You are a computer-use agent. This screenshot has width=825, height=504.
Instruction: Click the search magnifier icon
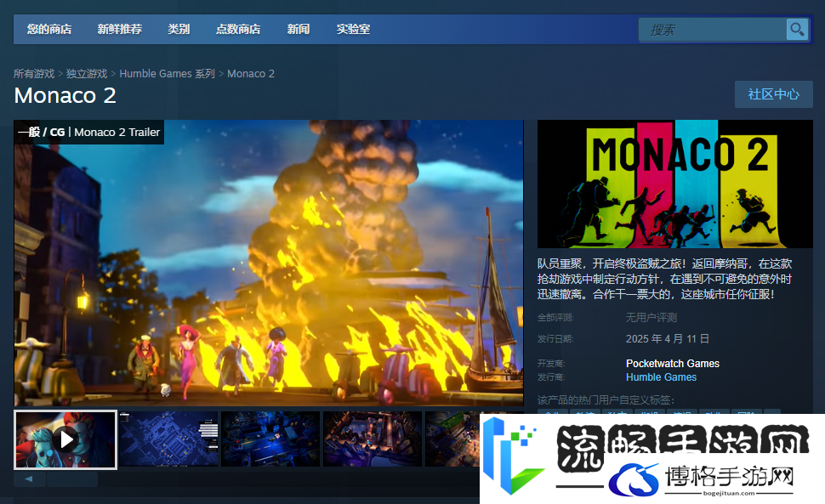click(797, 30)
